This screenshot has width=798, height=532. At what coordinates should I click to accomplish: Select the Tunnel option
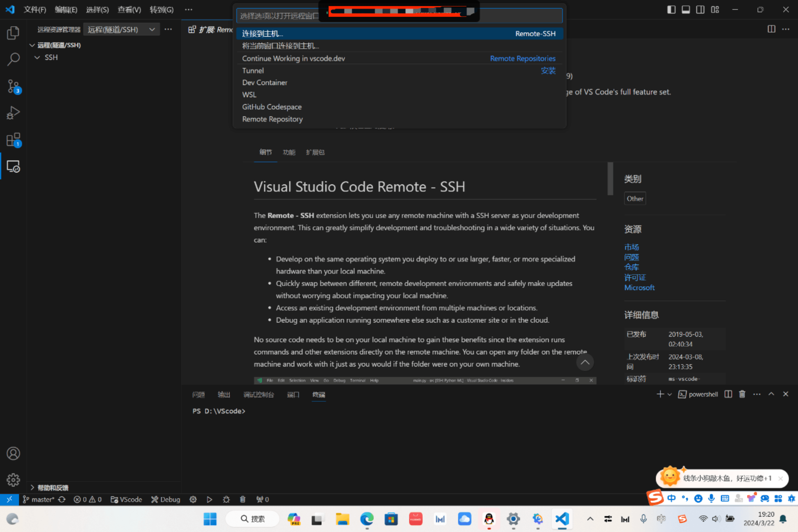(399, 71)
